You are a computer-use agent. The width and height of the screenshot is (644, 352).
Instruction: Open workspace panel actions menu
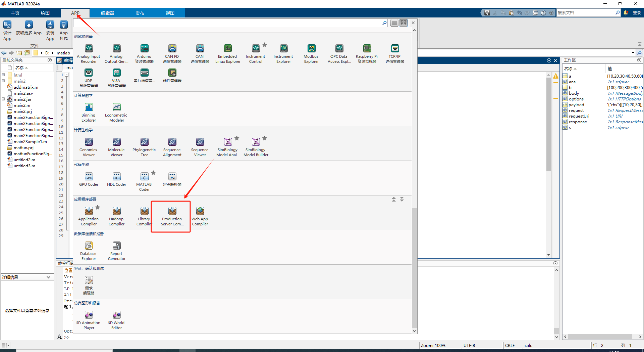pos(639,60)
